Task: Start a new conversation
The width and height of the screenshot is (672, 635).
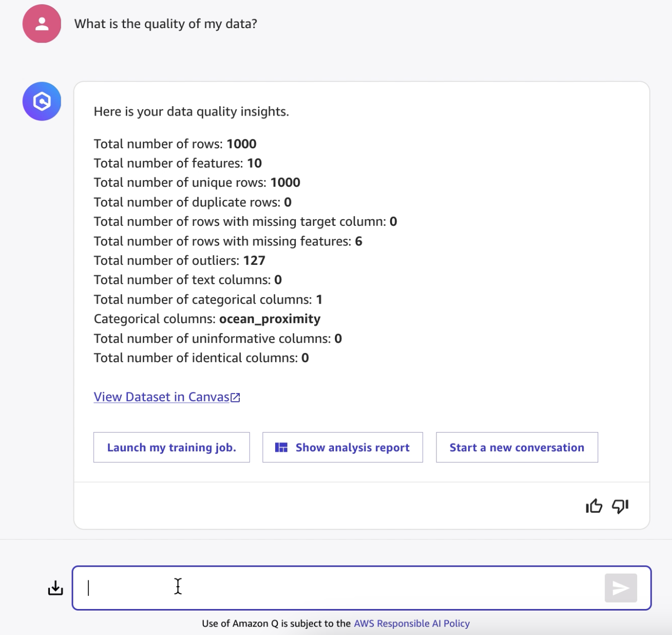Action: (517, 447)
